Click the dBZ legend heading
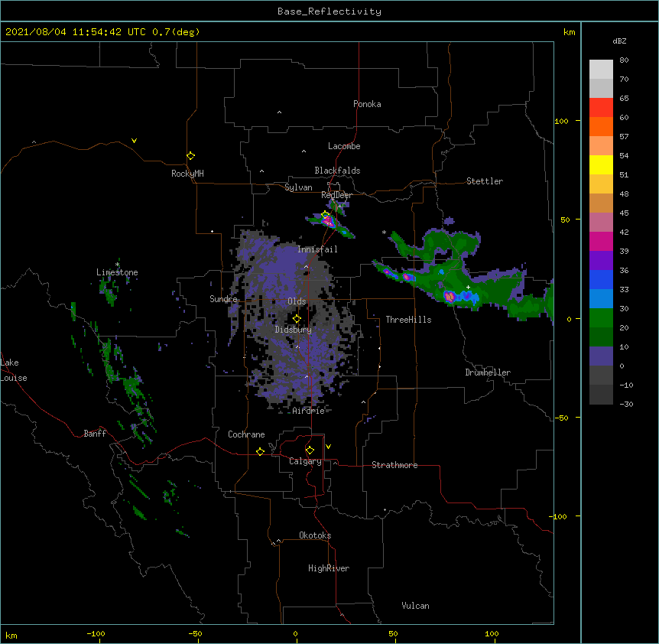The image size is (659, 644). point(619,41)
